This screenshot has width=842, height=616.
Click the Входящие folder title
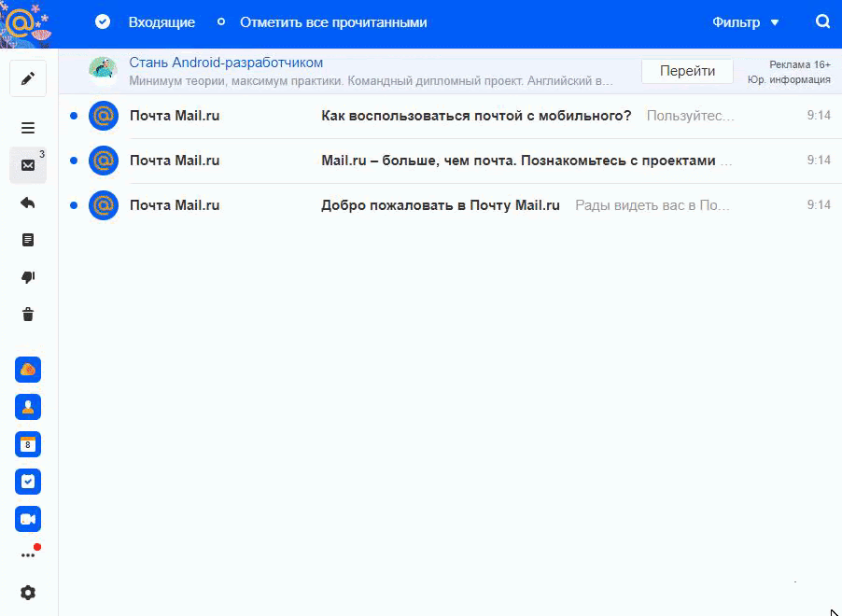click(x=161, y=22)
